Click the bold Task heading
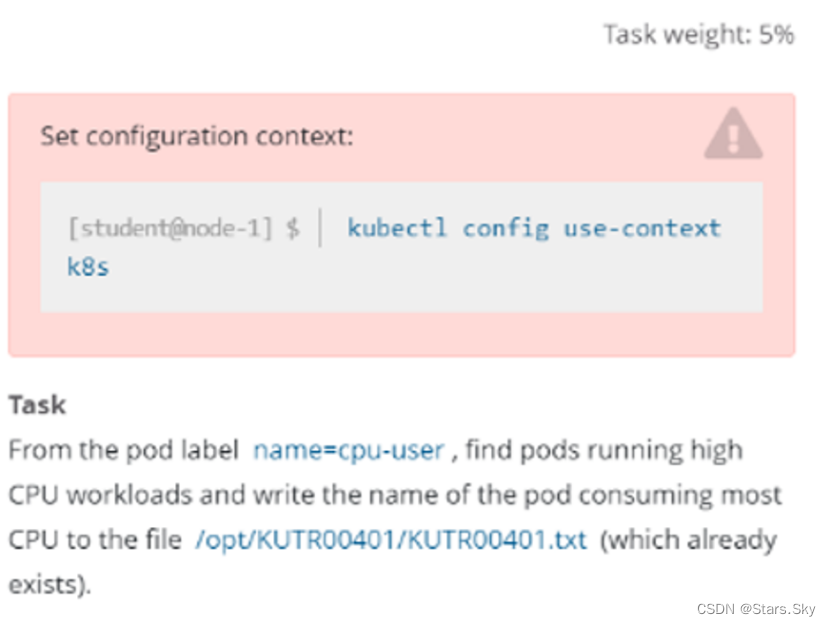The width and height of the screenshot is (831, 626). pyautogui.click(x=37, y=405)
